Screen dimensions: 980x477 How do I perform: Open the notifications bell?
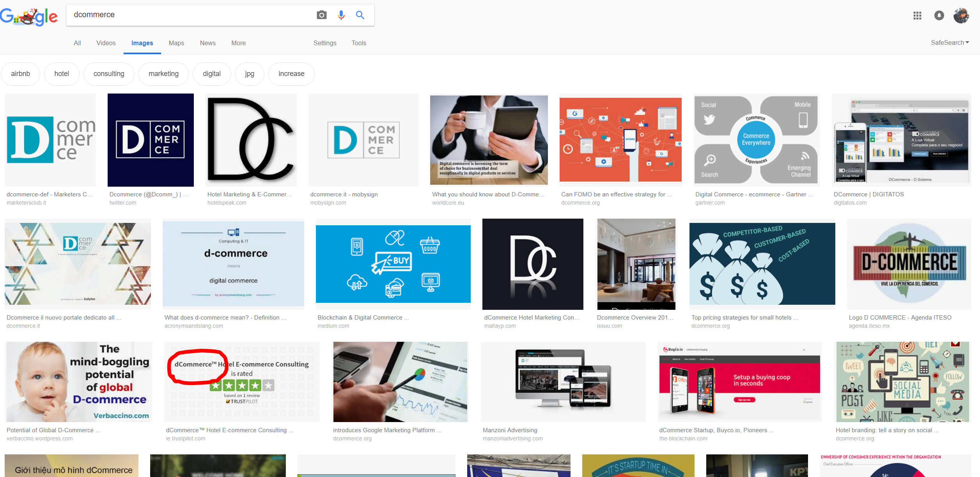pos(939,16)
